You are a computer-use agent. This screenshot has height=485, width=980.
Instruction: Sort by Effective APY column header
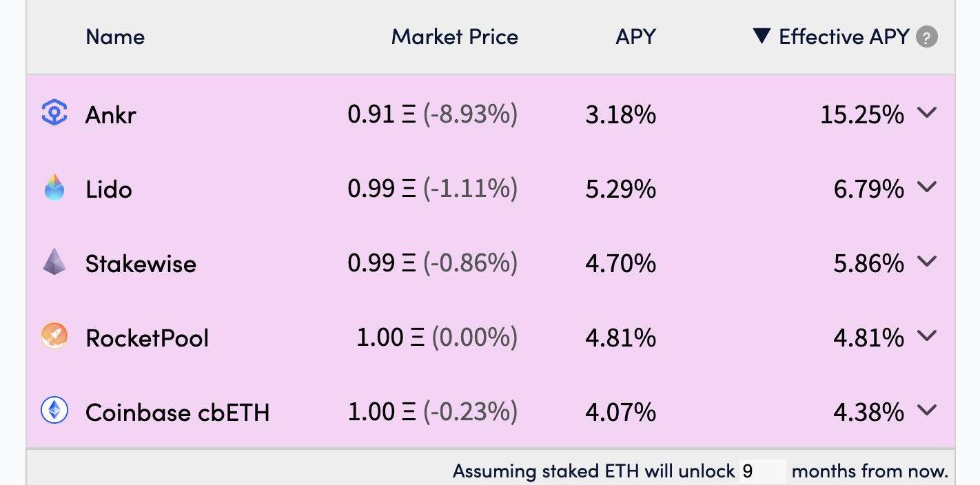pyautogui.click(x=844, y=37)
